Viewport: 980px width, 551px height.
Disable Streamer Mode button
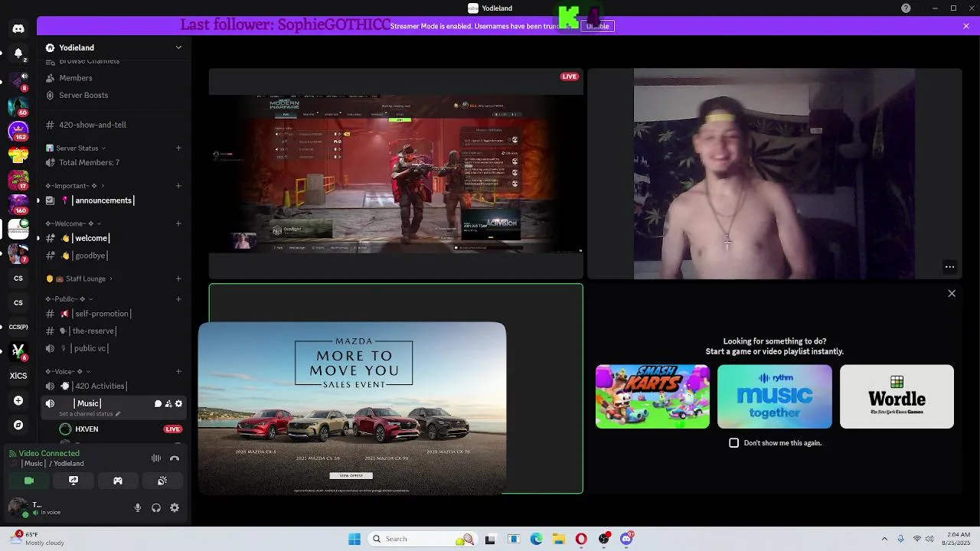click(x=598, y=26)
